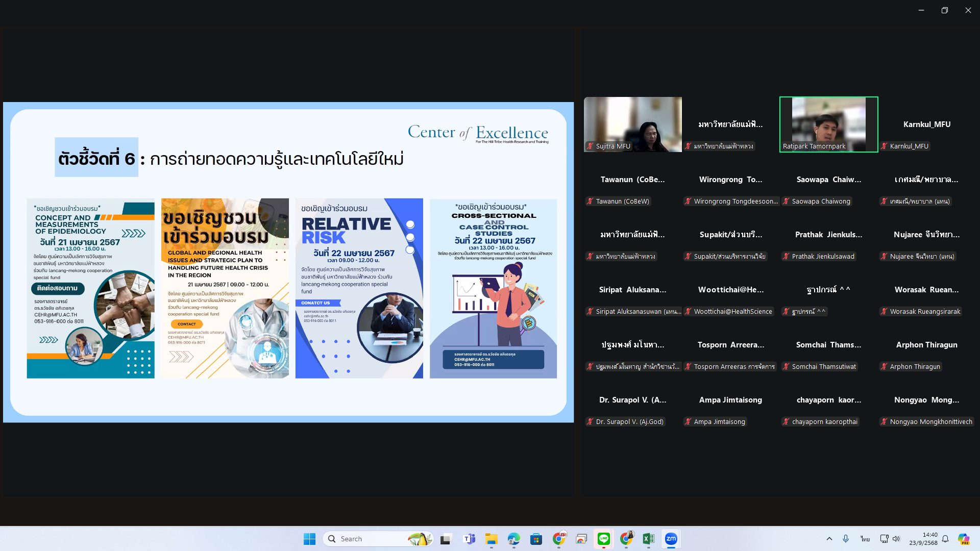Screen dimensions: 980x551
Task: Toggle volume speaker icon in tray
Action: [896, 539]
